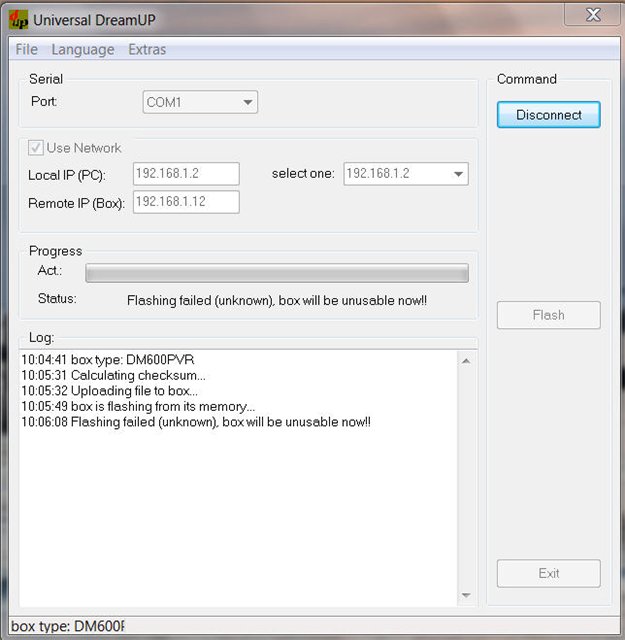
Task: Toggle the Use Network checkbox
Action: (36, 148)
